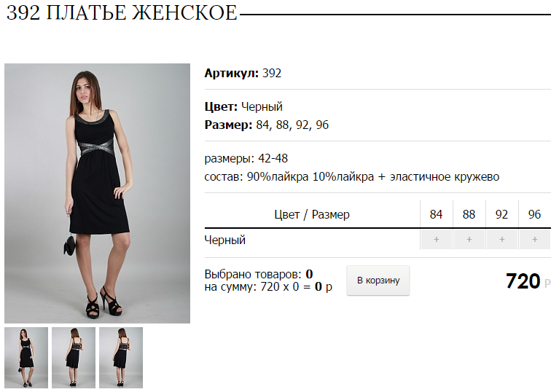Screen dimensions: 559x392
Task: Add black dress in size 92
Action: [502, 240]
